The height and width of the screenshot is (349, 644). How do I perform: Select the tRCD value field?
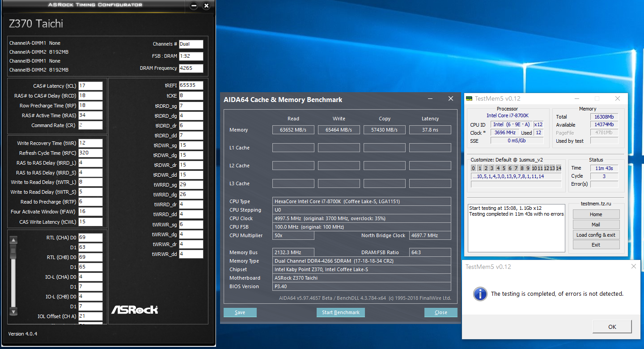(x=90, y=96)
